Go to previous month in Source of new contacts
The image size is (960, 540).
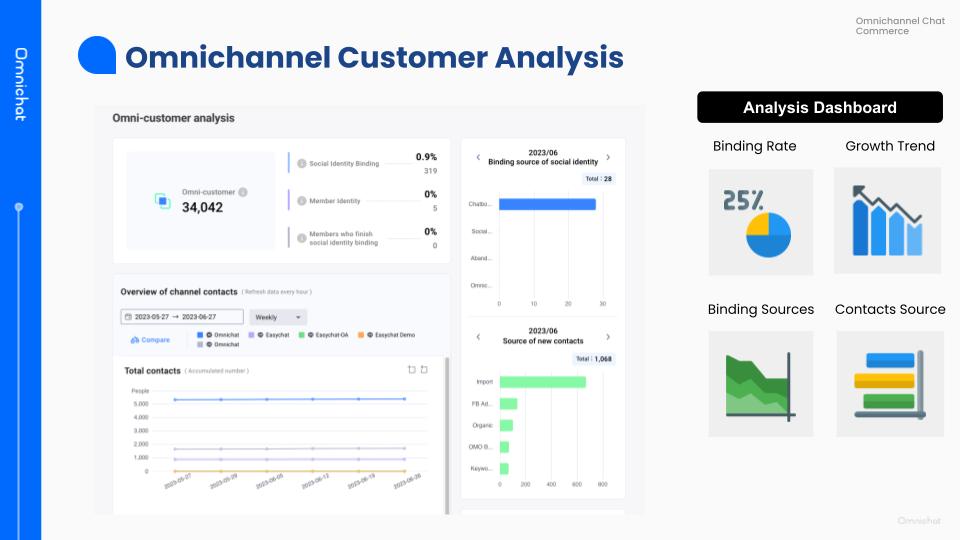[x=478, y=337]
